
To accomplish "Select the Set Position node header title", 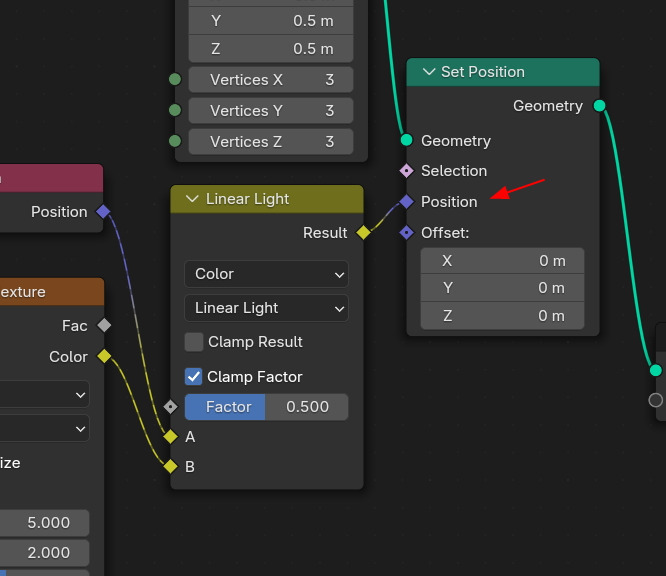I will (483, 72).
